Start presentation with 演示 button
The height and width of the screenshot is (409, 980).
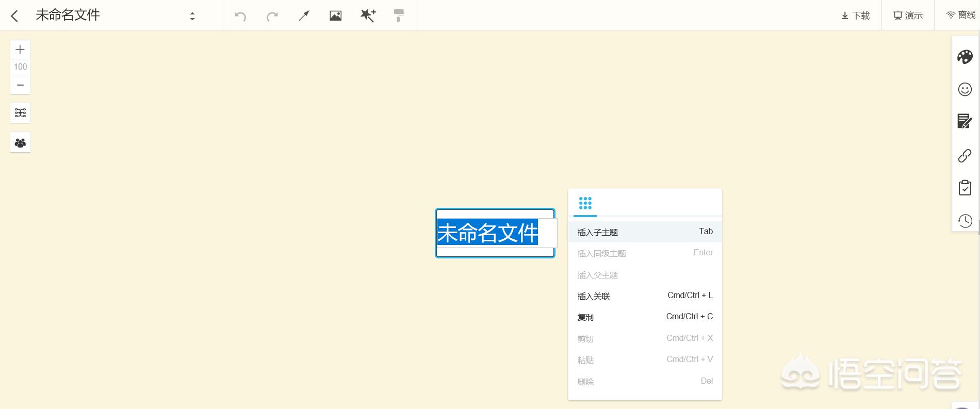point(908,15)
